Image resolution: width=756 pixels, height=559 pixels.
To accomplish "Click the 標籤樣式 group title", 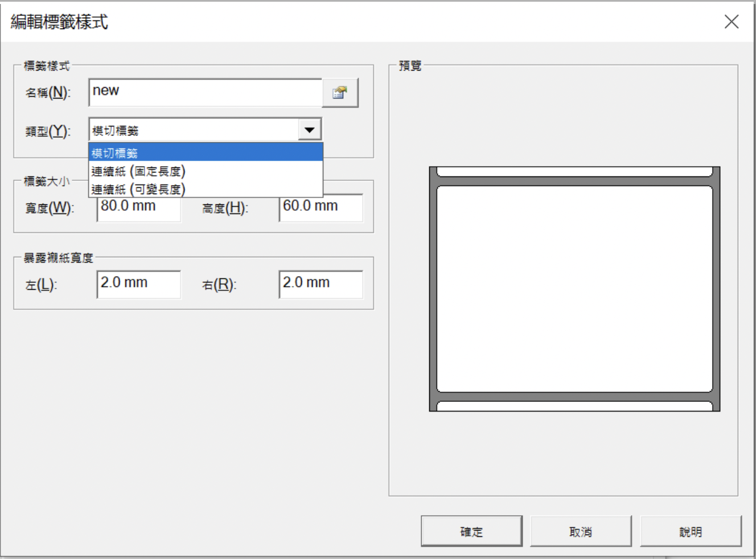I will [47, 65].
